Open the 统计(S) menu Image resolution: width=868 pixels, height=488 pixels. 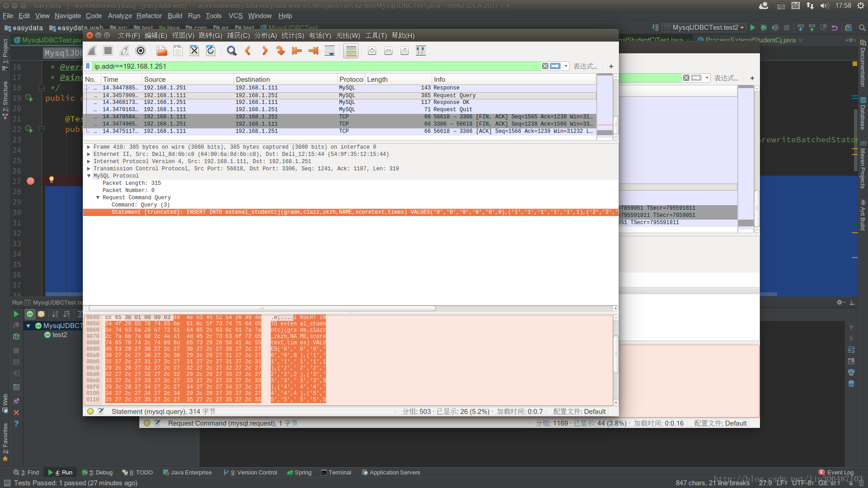pos(293,36)
